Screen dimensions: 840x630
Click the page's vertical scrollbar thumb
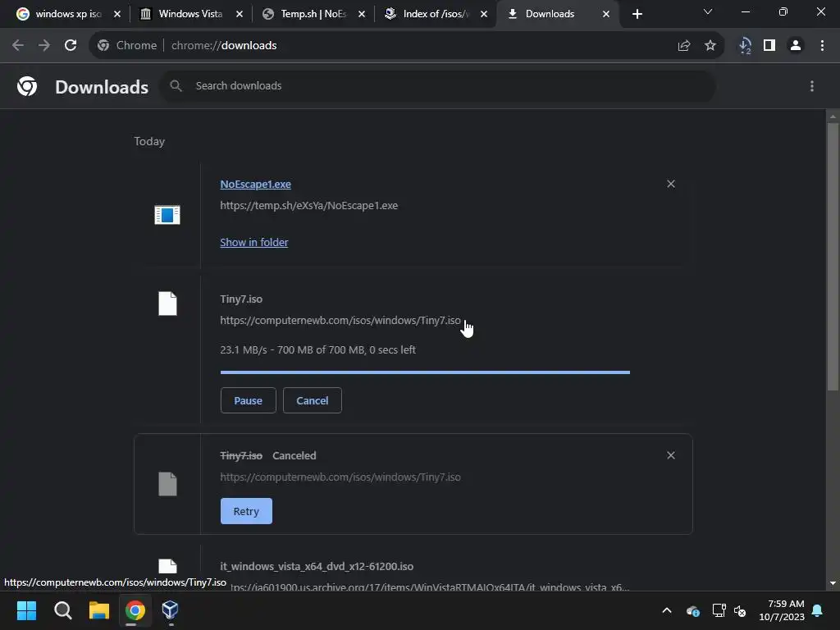[833, 256]
